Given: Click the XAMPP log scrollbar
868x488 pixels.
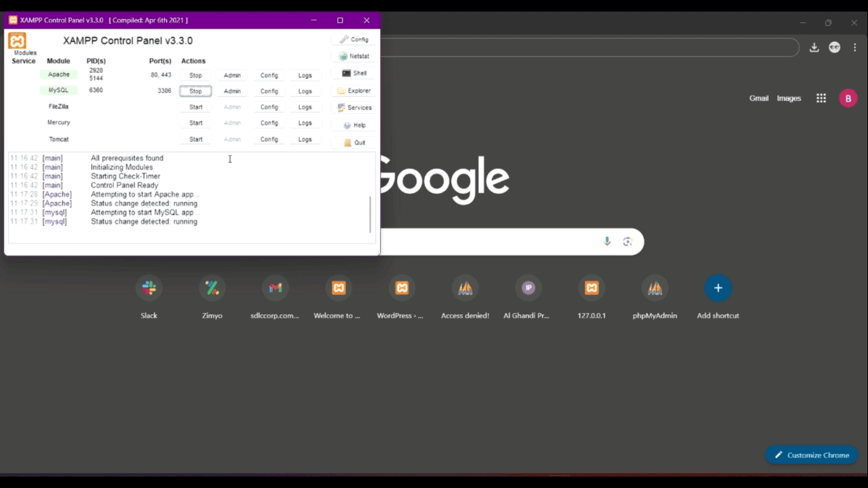Looking at the screenshot, I should (x=370, y=215).
